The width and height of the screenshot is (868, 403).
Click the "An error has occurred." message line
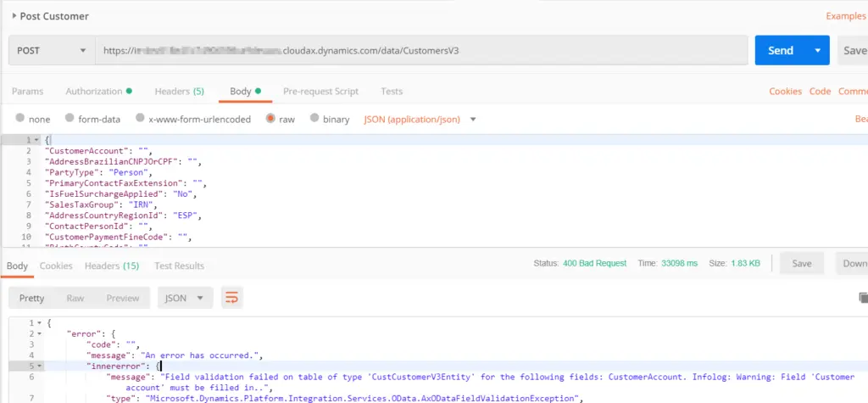coord(175,355)
